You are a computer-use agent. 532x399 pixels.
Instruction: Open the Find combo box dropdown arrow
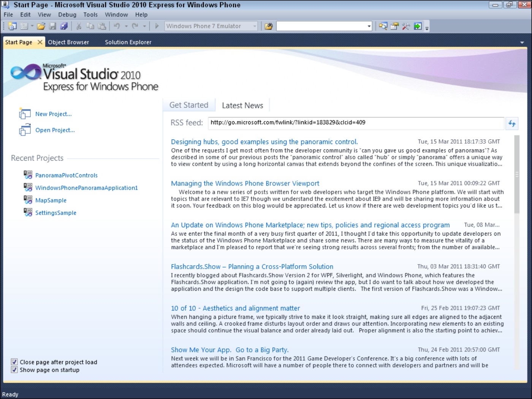(369, 26)
